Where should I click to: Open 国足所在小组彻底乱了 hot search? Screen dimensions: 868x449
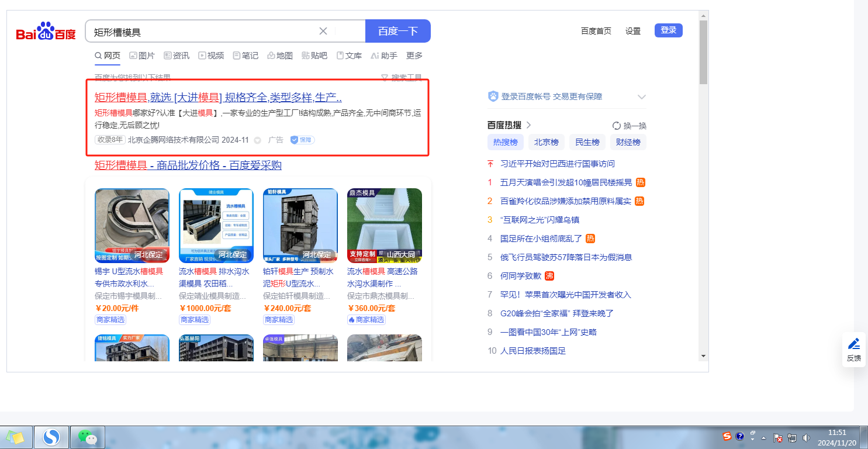542,239
